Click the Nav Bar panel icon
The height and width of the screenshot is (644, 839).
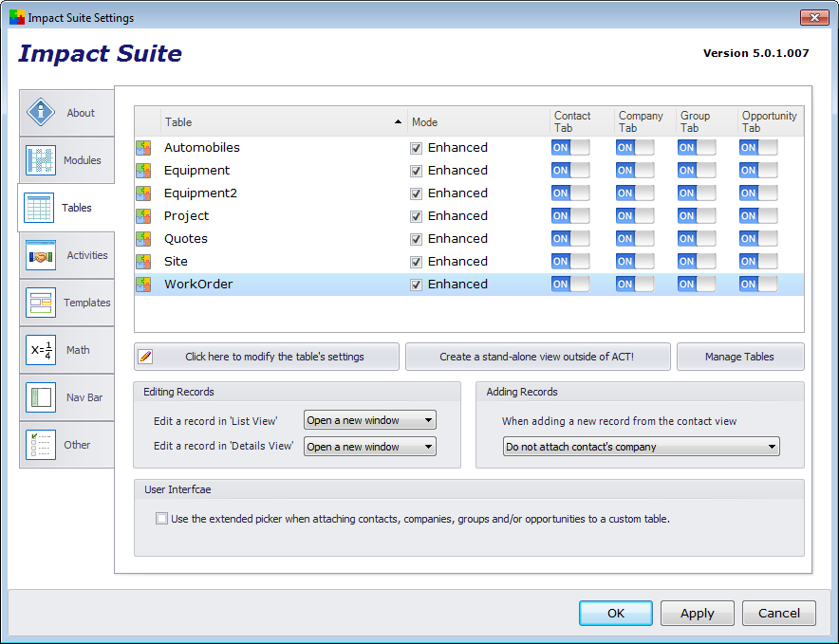(41, 397)
